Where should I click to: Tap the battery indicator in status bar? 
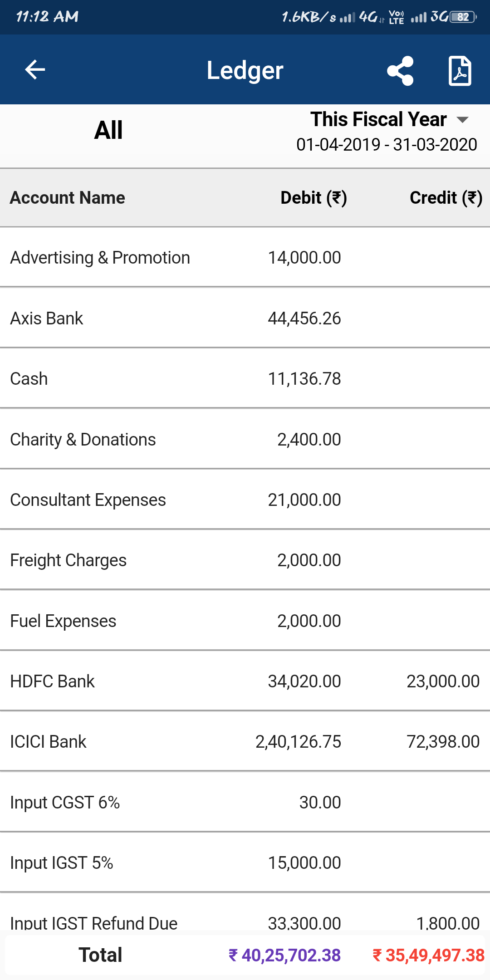[463, 17]
